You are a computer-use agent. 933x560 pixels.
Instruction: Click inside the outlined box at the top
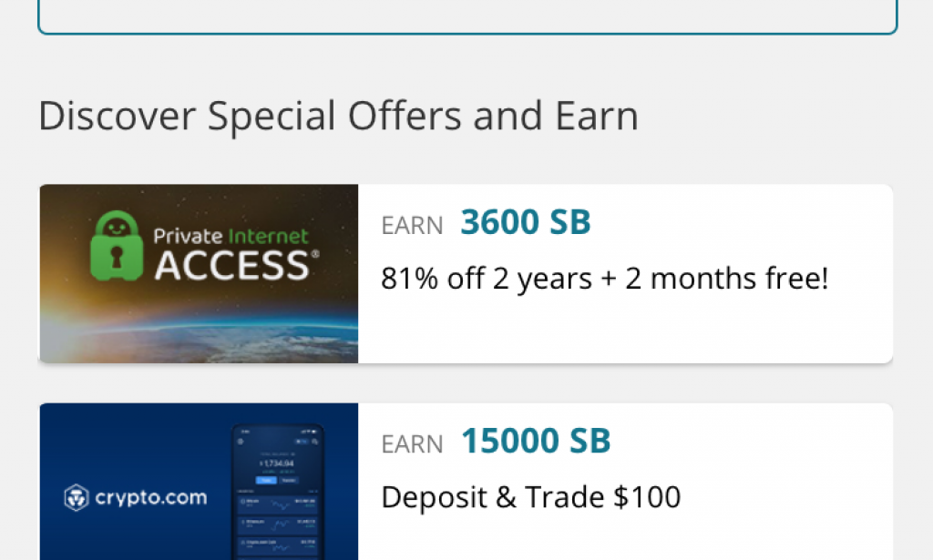point(466,14)
